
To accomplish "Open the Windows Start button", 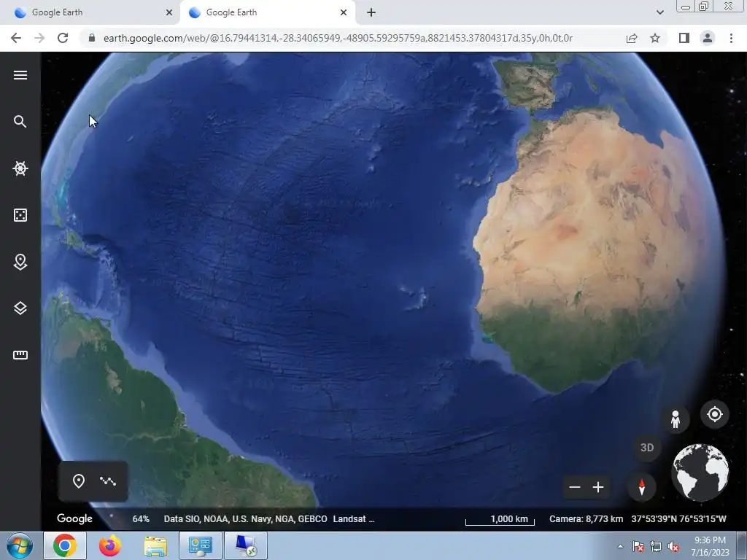I will click(20, 545).
